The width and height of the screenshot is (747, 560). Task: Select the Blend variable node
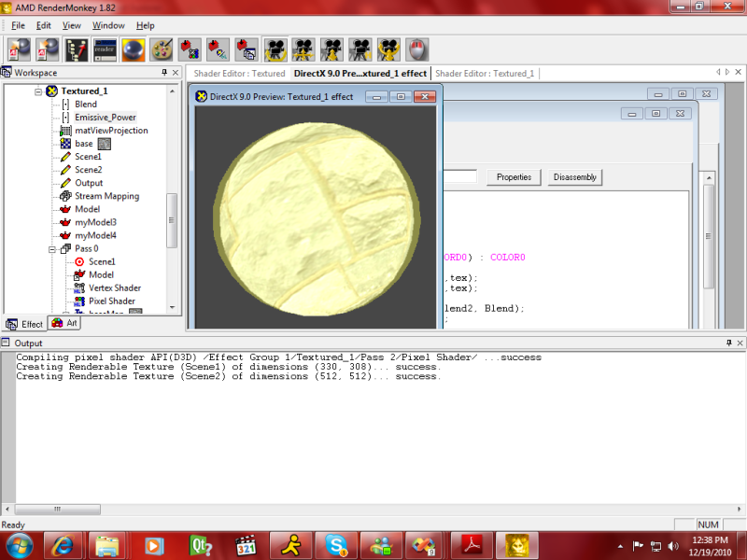coord(86,105)
